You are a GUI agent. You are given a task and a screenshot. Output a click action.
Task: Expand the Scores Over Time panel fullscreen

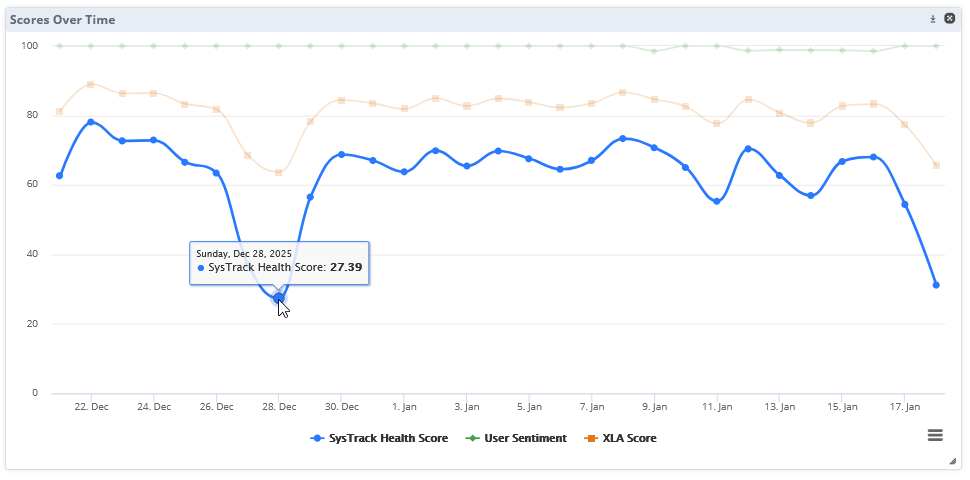click(x=950, y=19)
